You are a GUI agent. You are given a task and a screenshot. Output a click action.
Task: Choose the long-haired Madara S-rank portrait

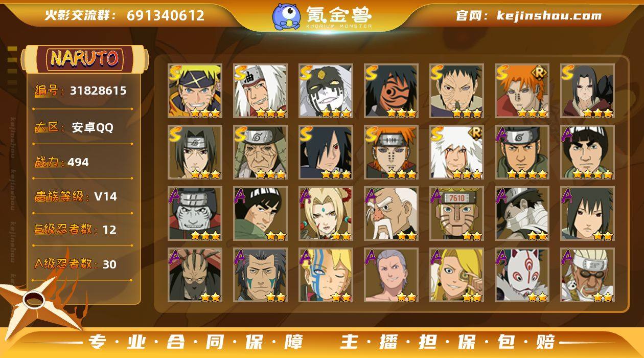click(326, 152)
